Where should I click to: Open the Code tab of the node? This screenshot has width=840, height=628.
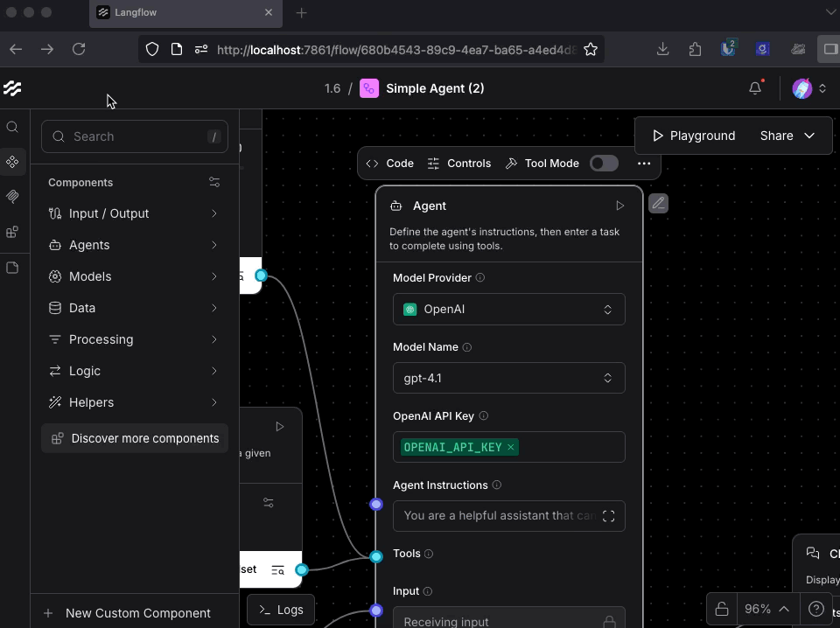pos(390,164)
